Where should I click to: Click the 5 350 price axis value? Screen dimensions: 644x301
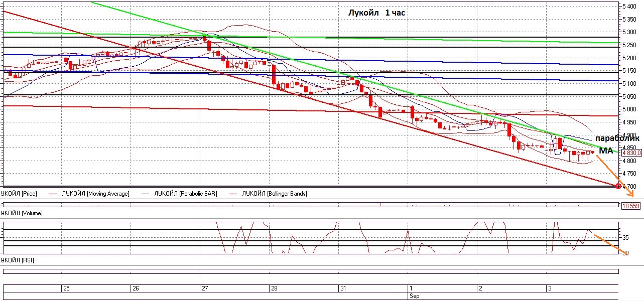pyautogui.click(x=630, y=20)
